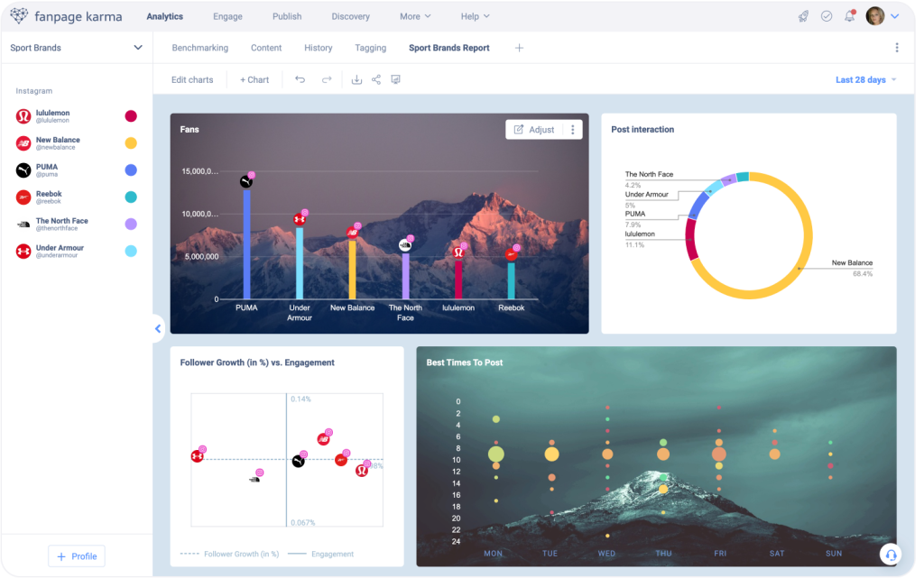Open the Last 28 days date selector
The image size is (924, 578).
(865, 79)
